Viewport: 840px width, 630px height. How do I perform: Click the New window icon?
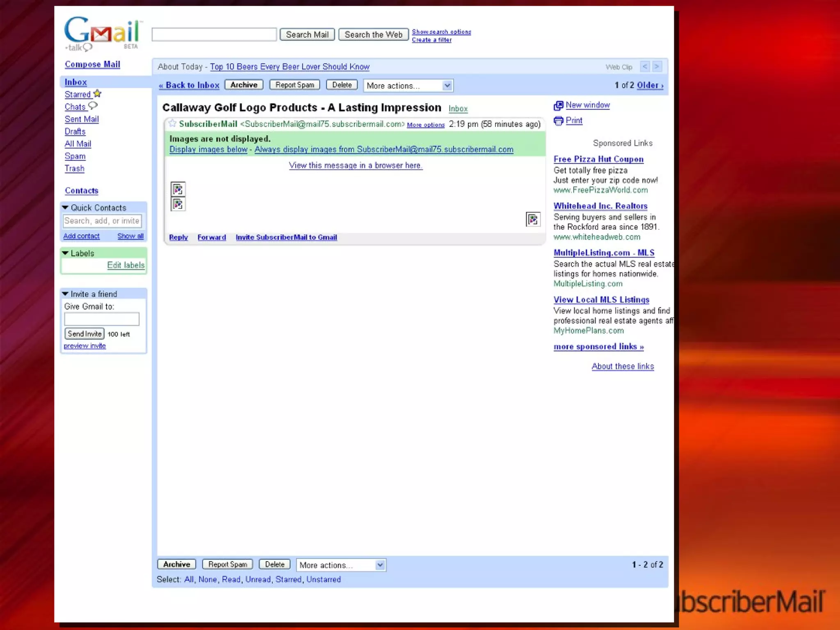(558, 105)
